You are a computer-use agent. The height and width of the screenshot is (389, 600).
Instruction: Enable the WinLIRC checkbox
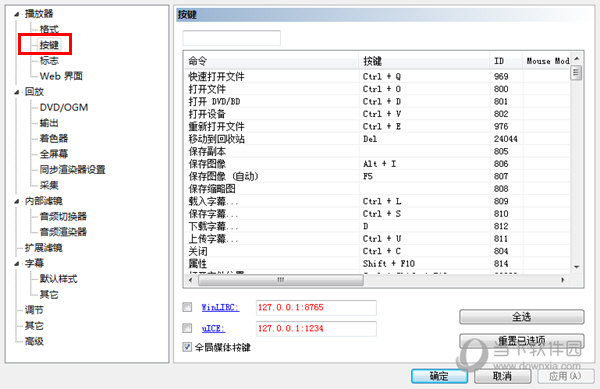[x=187, y=307]
